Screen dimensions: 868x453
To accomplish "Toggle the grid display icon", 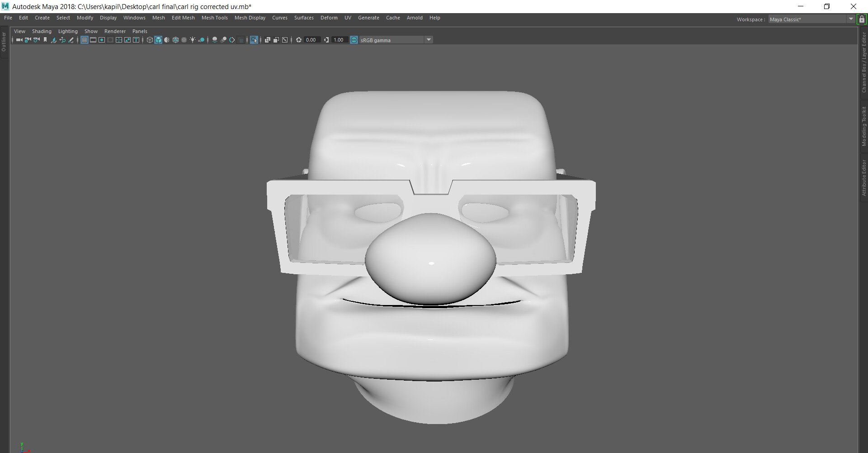I will point(85,40).
